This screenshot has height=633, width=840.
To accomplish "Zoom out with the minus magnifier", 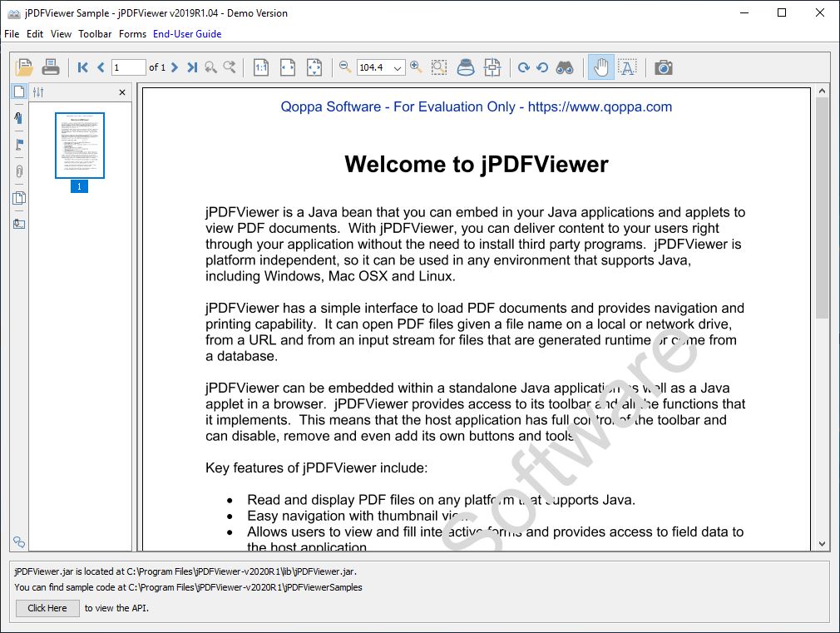I will point(345,67).
